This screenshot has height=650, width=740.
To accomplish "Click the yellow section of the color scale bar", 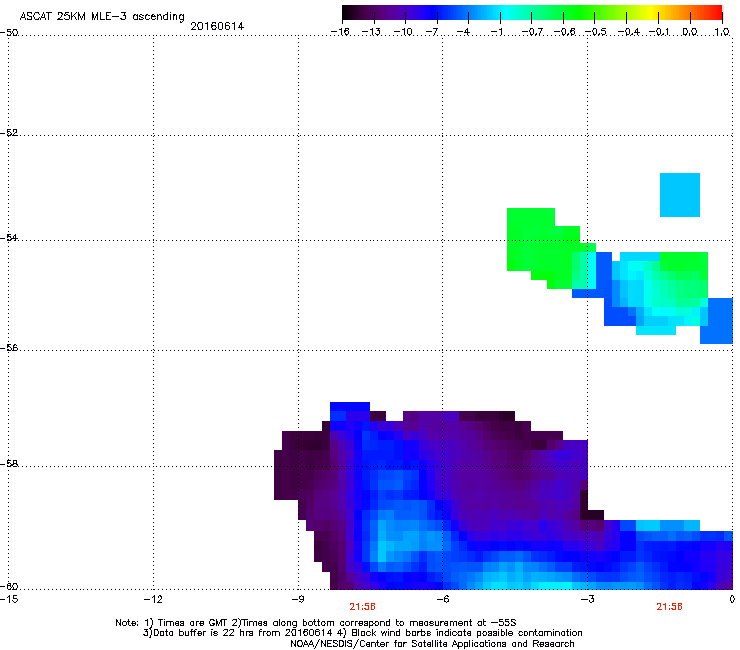I will tap(651, 12).
